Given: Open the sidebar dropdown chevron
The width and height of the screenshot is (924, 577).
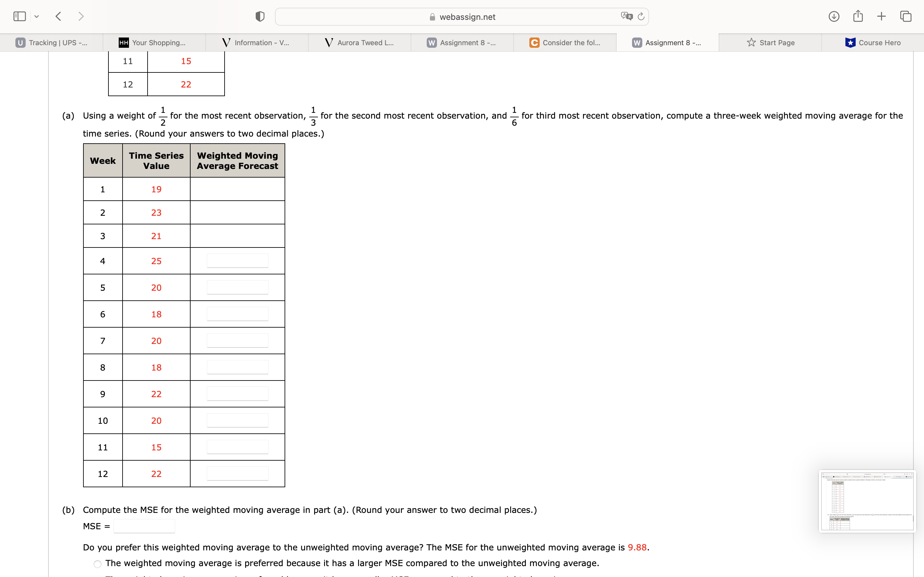Looking at the screenshot, I should pos(37,16).
